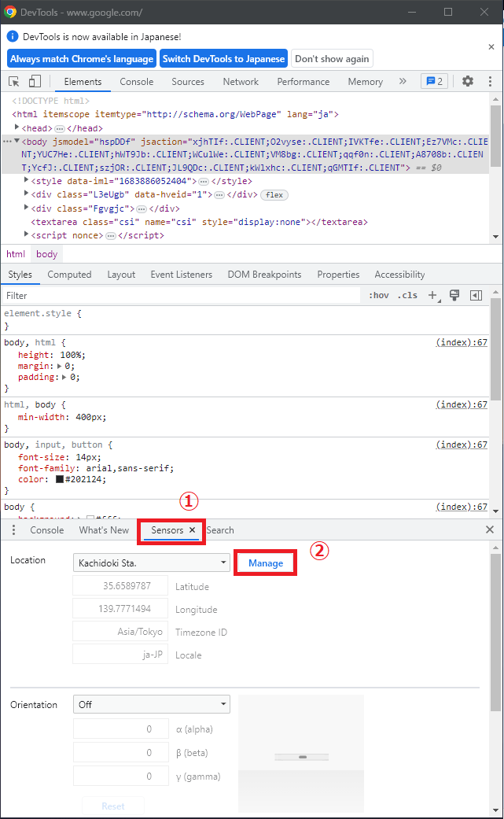Click the #202124 color swatch
504x819 pixels.
click(60, 479)
